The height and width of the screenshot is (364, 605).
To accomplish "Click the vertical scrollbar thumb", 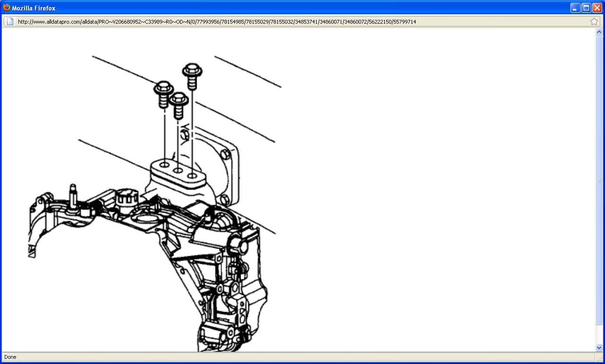I will pyautogui.click(x=599, y=181).
